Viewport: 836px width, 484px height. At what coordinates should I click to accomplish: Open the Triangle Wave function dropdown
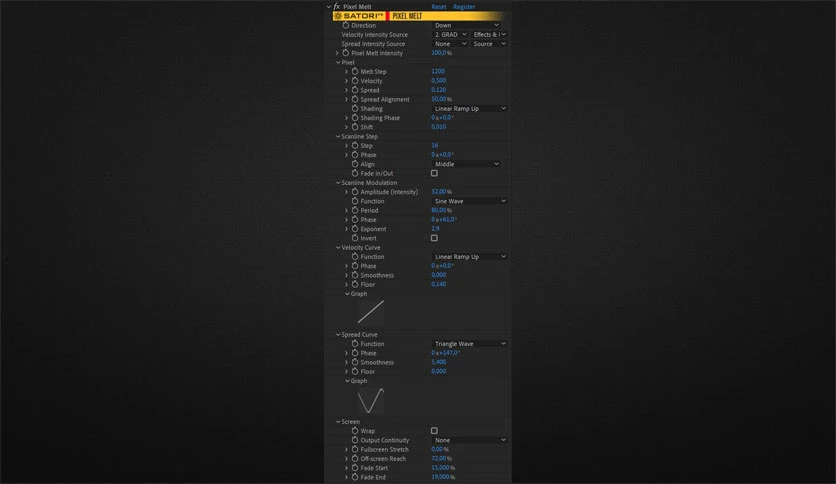[x=469, y=344]
